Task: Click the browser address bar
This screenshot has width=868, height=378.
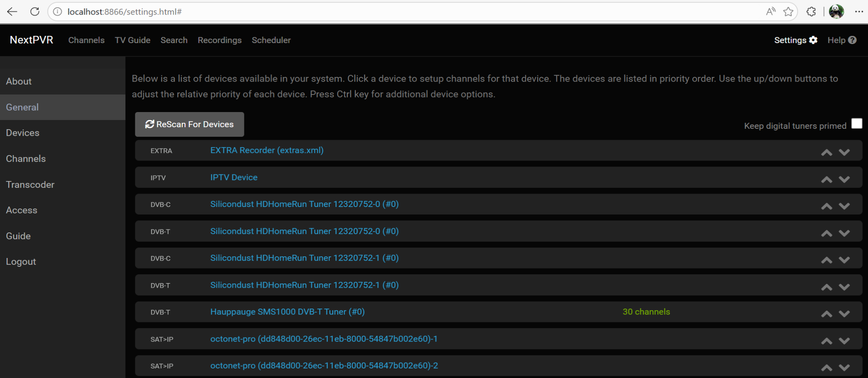Action: 377,12
